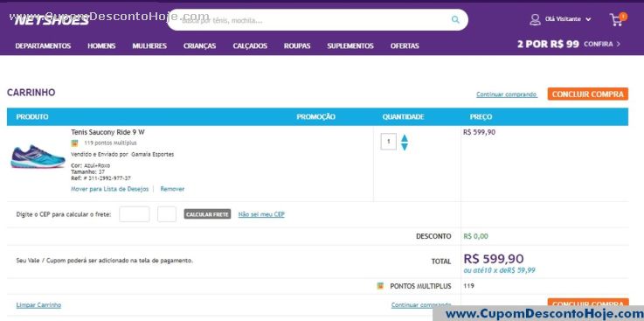Click the PRODUTO column header

(32, 116)
